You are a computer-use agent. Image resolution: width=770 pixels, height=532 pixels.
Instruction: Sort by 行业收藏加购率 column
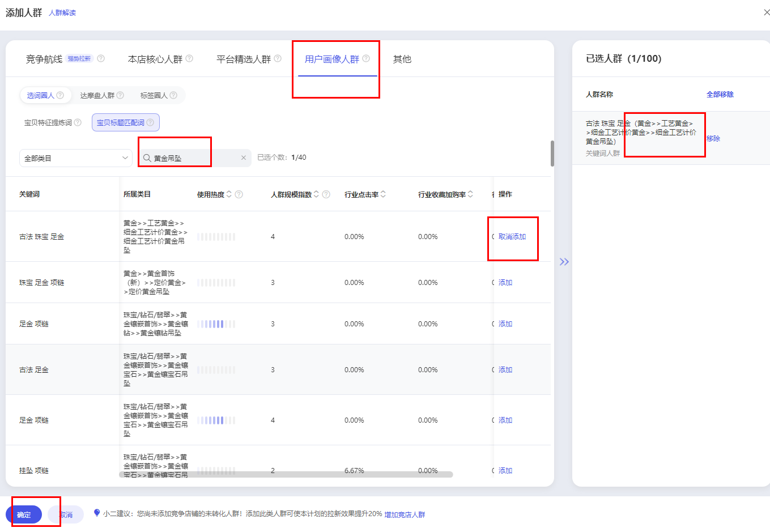click(470, 194)
